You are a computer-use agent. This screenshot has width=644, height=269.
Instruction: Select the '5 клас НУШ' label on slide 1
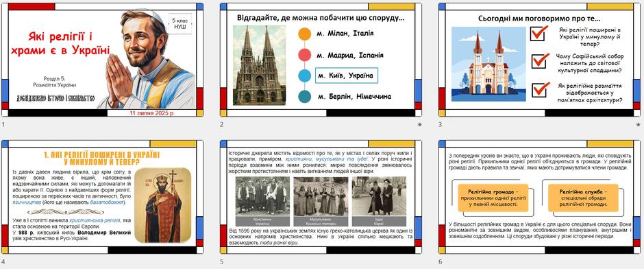tap(180, 23)
